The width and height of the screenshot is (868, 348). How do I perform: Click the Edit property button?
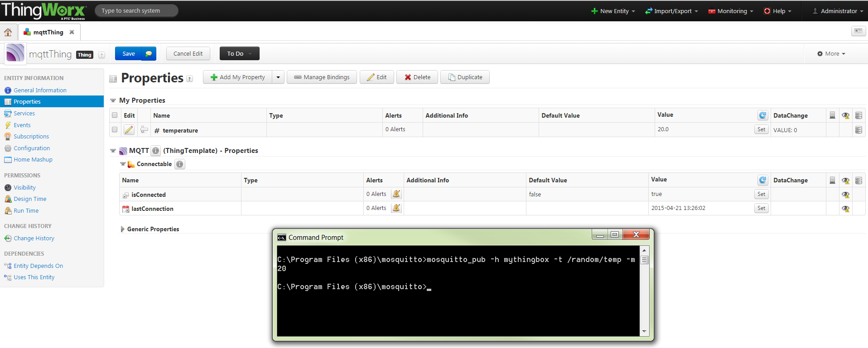377,77
